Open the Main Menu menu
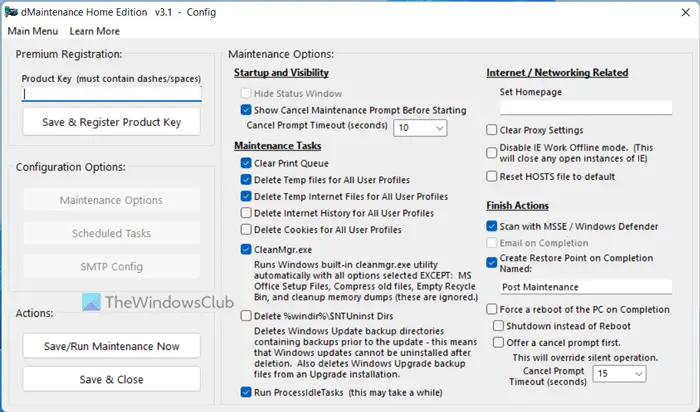Image resolution: width=700 pixels, height=412 pixels. pyautogui.click(x=33, y=31)
